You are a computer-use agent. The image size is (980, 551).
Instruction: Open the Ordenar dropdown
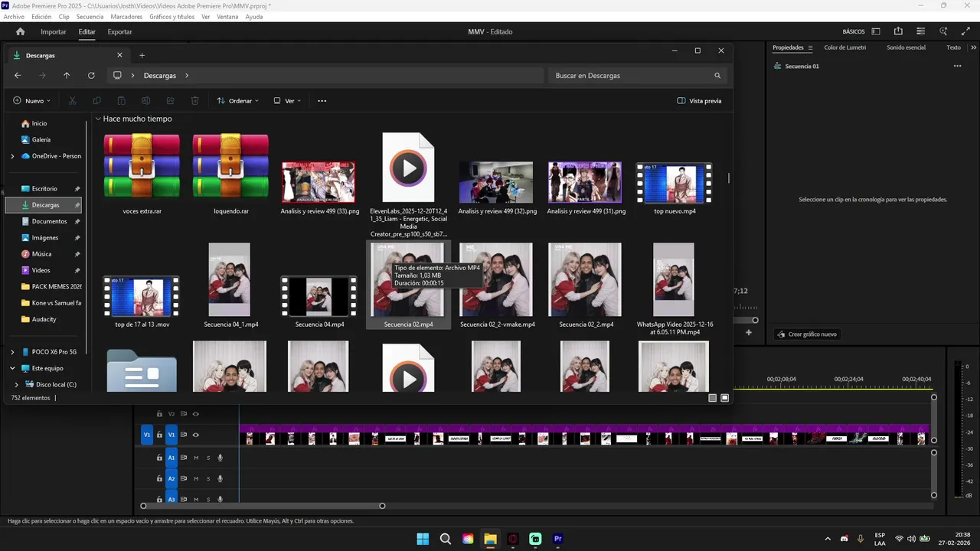click(x=238, y=101)
